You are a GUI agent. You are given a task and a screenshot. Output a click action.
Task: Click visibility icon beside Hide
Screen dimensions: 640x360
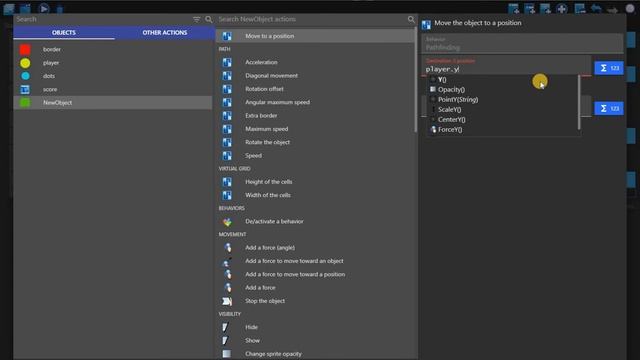click(226, 327)
